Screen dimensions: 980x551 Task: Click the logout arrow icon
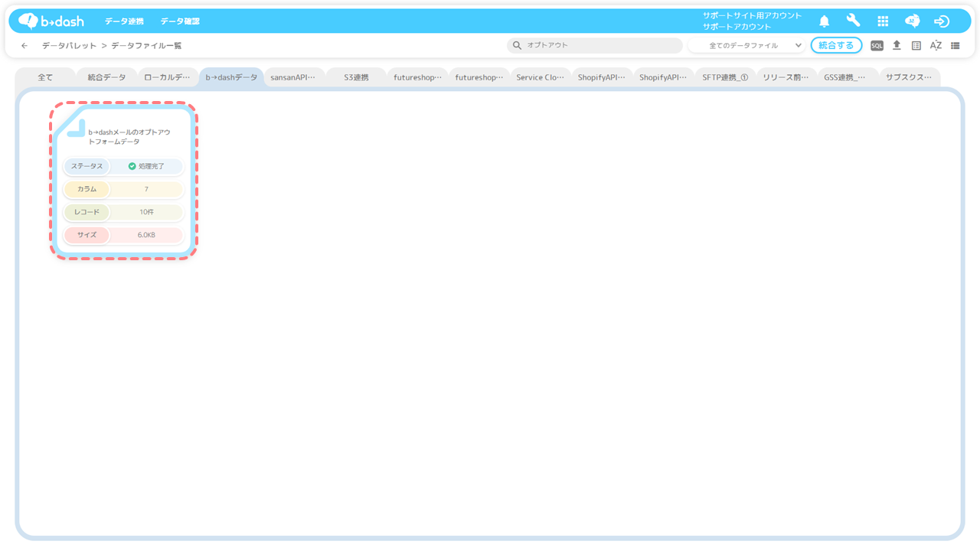click(x=942, y=21)
